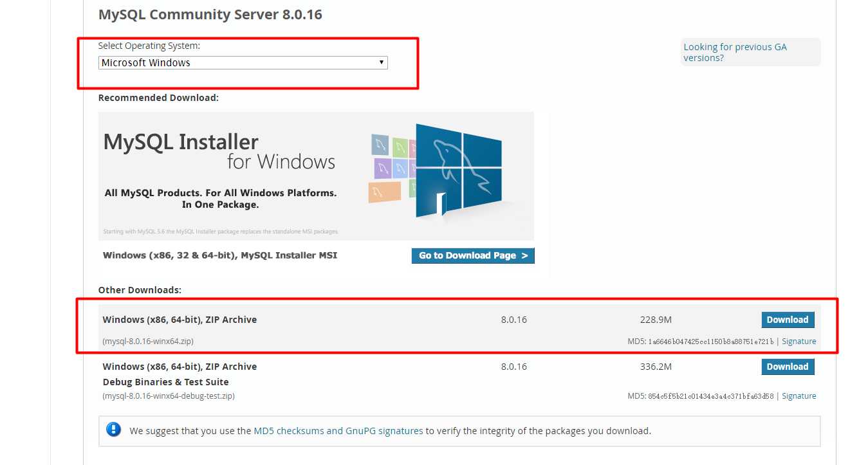Open the MD5 checksums and GnuPG signatures link
868x465 pixels.
point(338,431)
